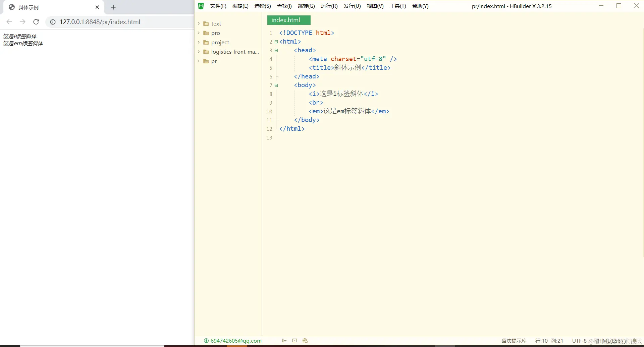The width and height of the screenshot is (644, 347).
Task: Open the 查找(I) menu
Action: pyautogui.click(x=284, y=6)
